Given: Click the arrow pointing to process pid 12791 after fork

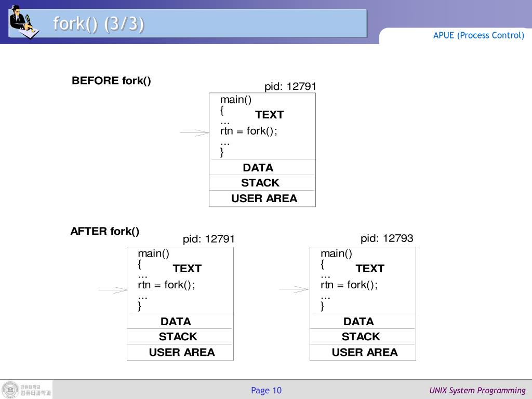Looking at the screenshot, I should [x=113, y=290].
